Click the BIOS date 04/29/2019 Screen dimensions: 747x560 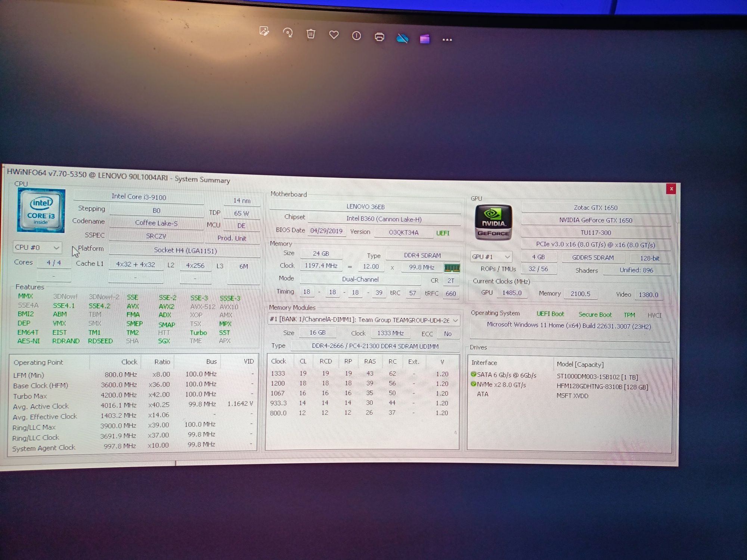coord(326,231)
